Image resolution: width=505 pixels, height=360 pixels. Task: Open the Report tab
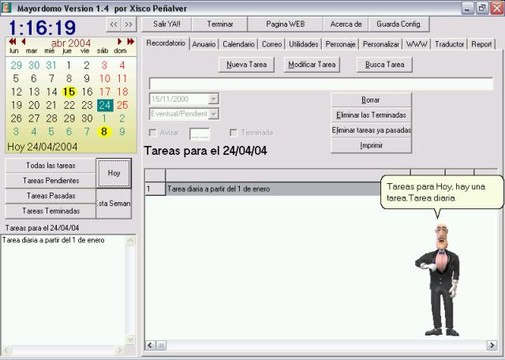click(x=481, y=44)
